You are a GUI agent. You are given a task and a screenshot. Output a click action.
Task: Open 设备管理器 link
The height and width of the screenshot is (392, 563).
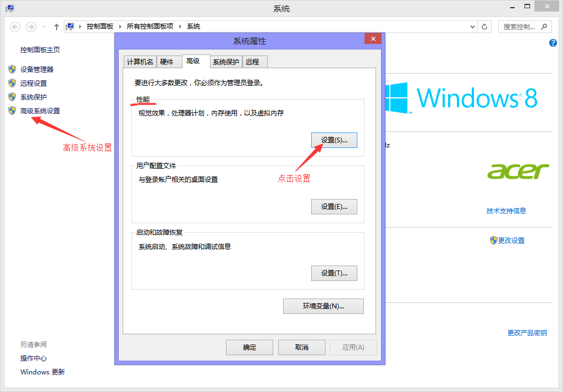pyautogui.click(x=37, y=69)
